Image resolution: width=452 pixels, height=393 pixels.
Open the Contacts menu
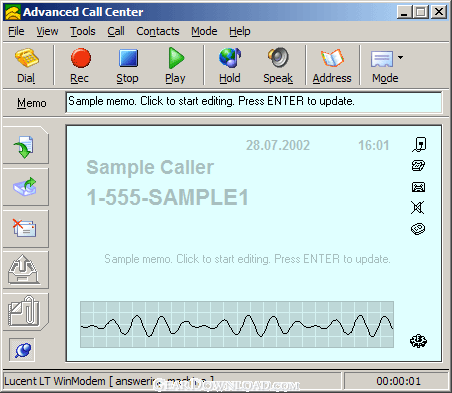158,31
